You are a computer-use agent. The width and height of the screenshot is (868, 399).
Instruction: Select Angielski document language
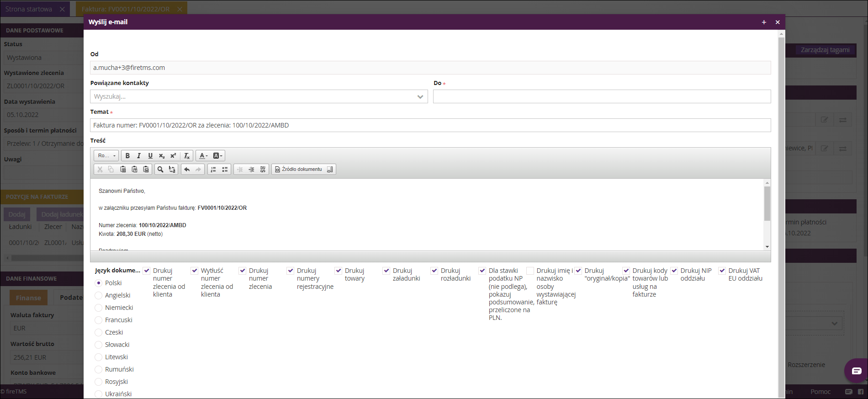[98, 295]
